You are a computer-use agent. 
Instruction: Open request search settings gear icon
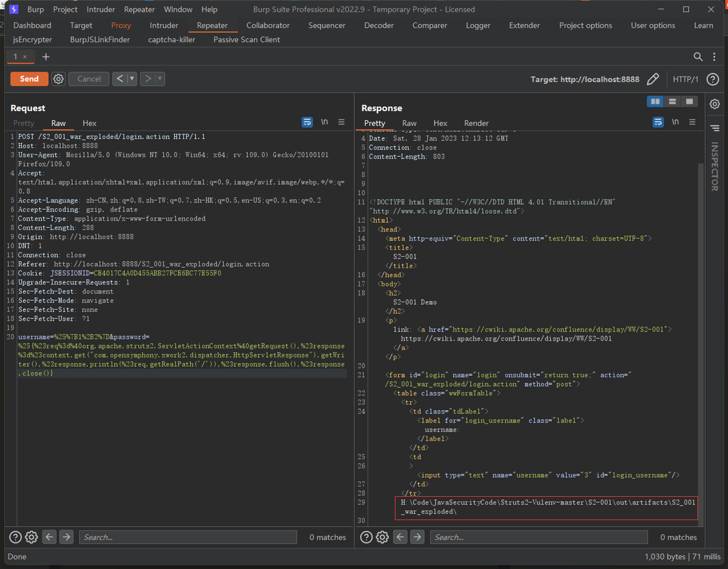click(x=31, y=537)
